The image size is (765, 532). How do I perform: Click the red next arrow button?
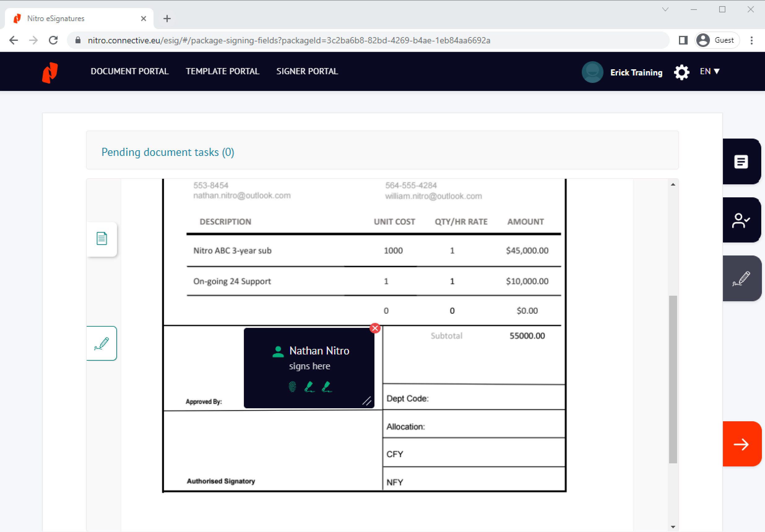click(x=741, y=444)
